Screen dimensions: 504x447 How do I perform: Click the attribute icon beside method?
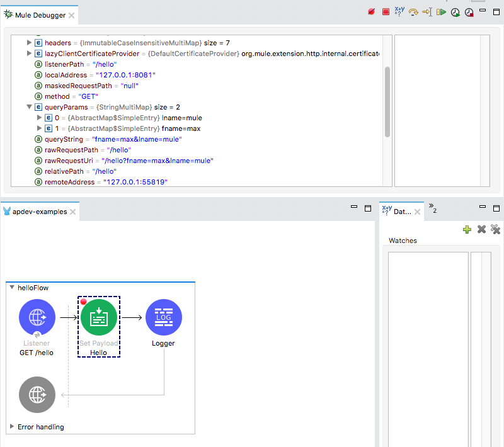click(x=38, y=96)
